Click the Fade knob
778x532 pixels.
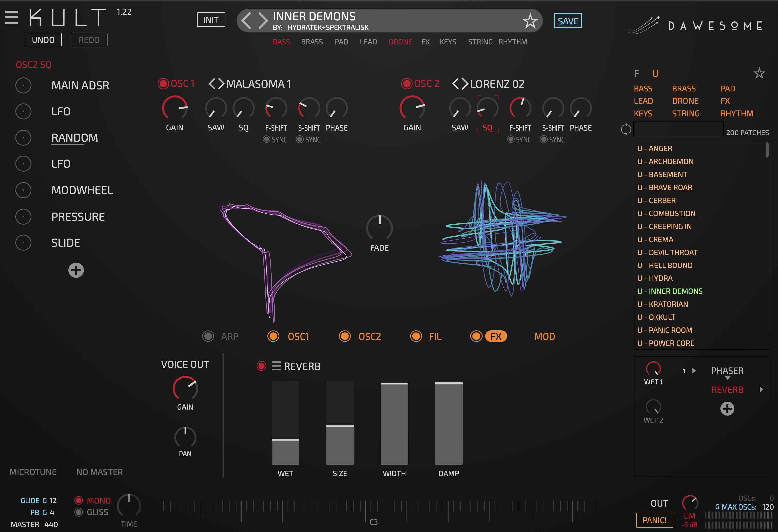(x=379, y=227)
